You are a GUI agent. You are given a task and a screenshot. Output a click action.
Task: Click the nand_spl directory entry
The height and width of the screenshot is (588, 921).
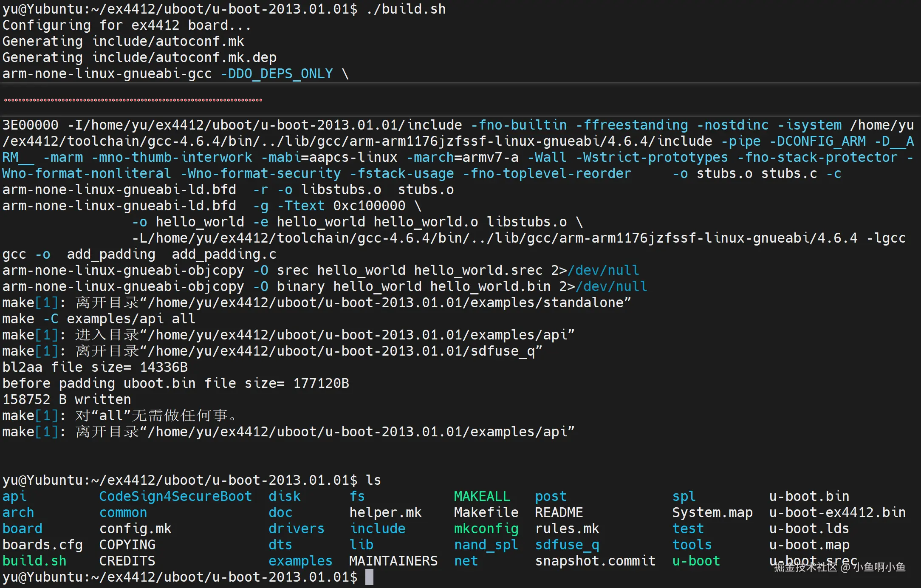486,545
